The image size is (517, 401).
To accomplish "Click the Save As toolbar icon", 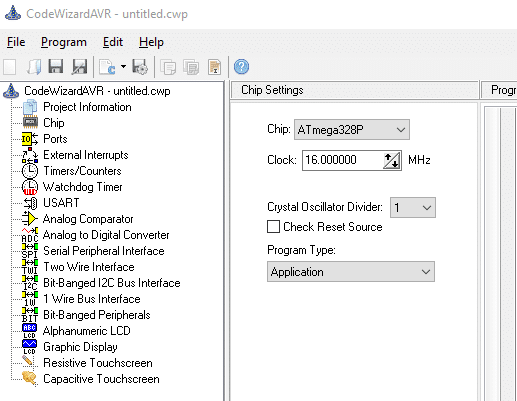I will click(80, 66).
